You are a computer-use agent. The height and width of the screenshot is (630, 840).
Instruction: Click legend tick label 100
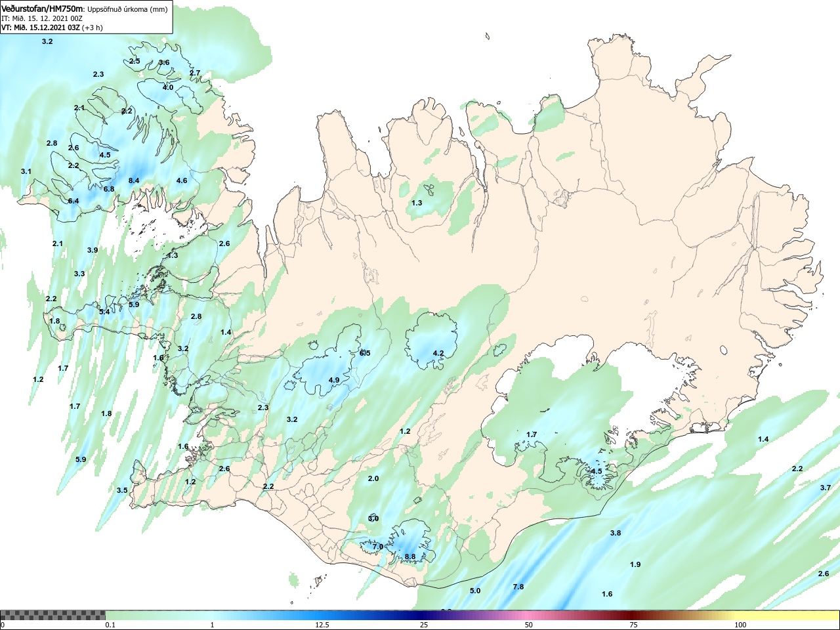pos(740,625)
